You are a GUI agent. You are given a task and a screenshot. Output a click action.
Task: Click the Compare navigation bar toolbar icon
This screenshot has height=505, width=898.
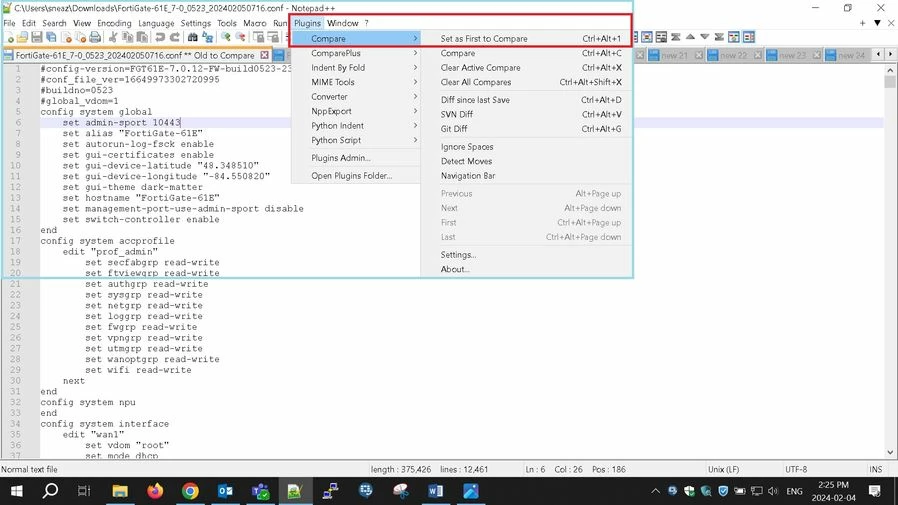(749, 37)
